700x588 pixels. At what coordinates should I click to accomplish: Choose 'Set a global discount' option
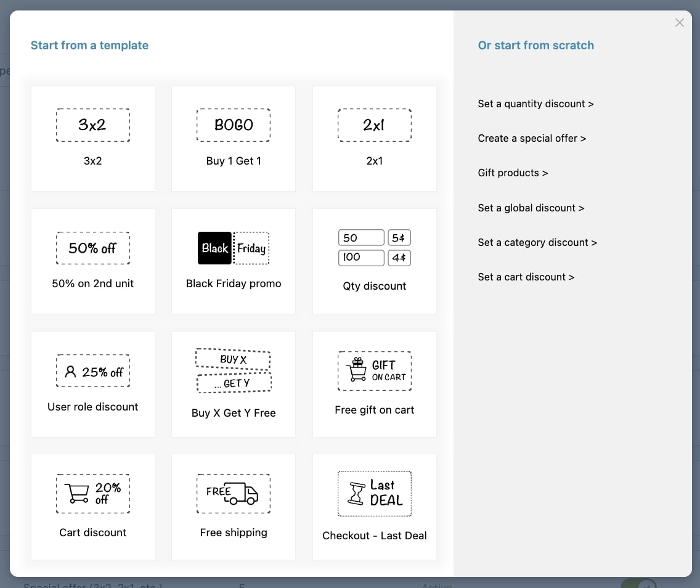coord(531,208)
